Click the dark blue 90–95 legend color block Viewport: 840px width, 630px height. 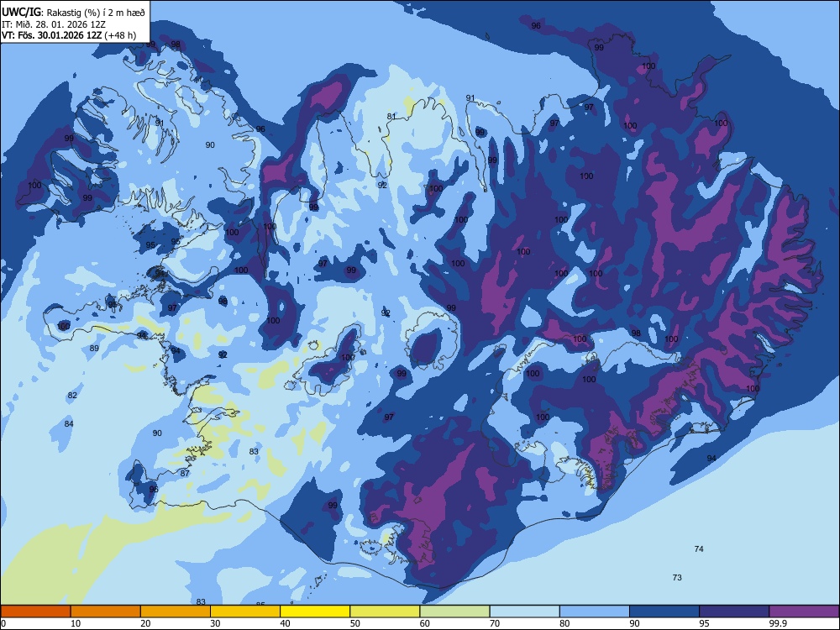click(x=664, y=612)
